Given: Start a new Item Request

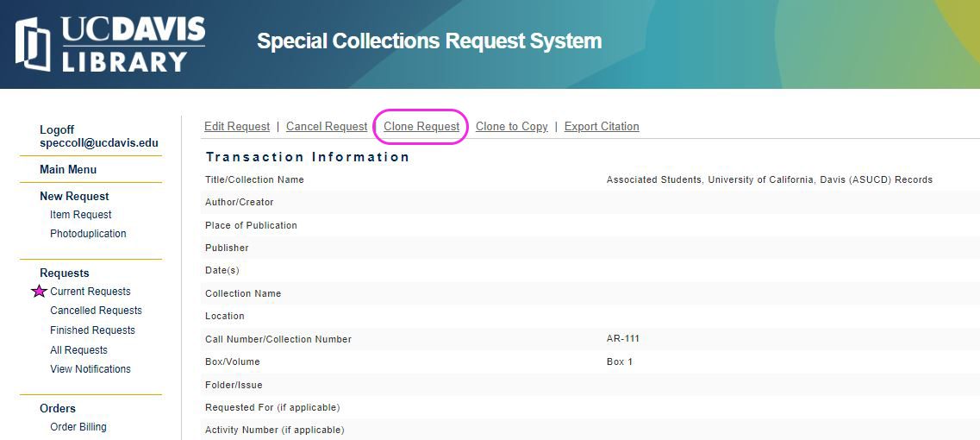Looking at the screenshot, I should (81, 215).
